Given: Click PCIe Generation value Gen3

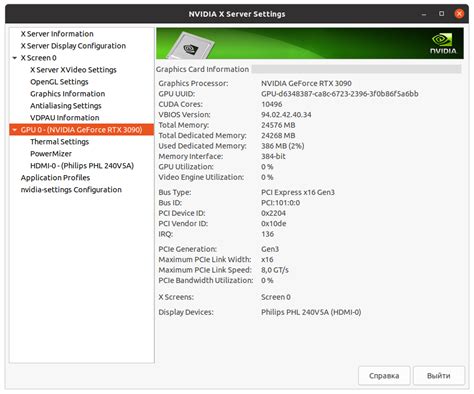Looking at the screenshot, I should pyautogui.click(x=270, y=249).
